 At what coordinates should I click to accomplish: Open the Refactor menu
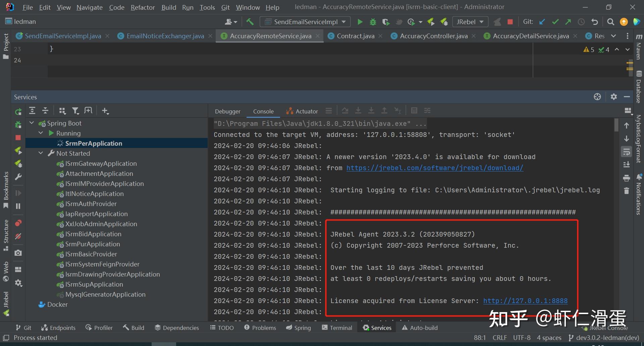(143, 7)
